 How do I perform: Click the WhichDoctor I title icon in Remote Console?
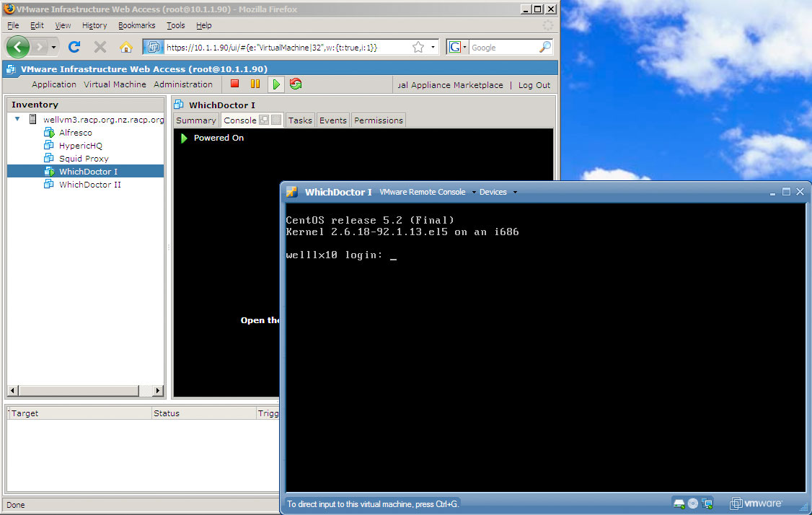tap(291, 192)
